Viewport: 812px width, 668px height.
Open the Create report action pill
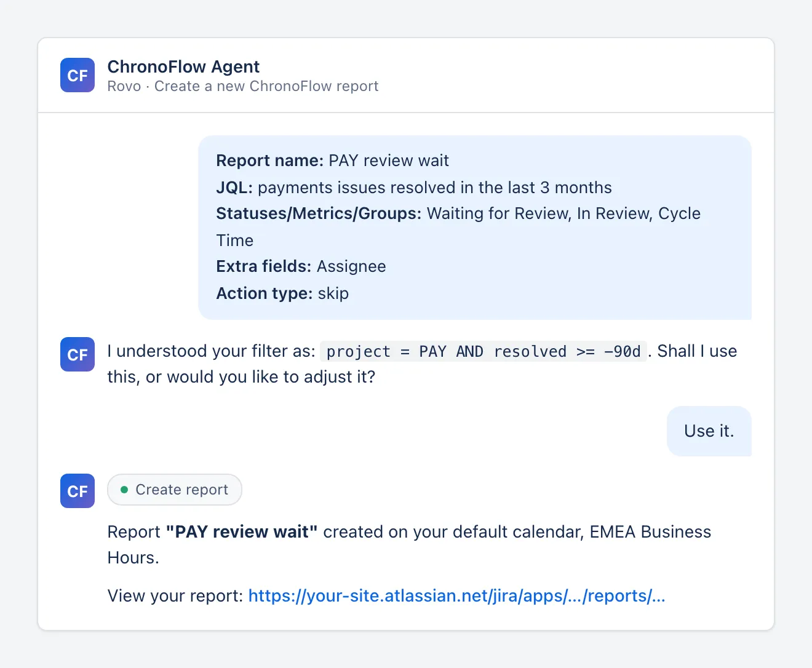pyautogui.click(x=175, y=490)
